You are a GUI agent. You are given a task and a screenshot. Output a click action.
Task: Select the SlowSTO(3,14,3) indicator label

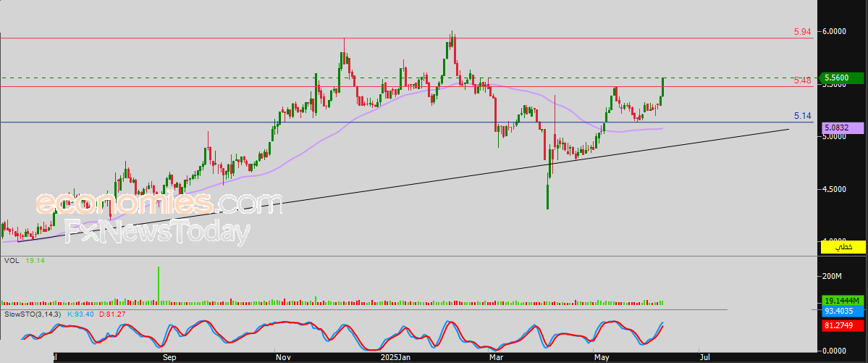(x=33, y=314)
